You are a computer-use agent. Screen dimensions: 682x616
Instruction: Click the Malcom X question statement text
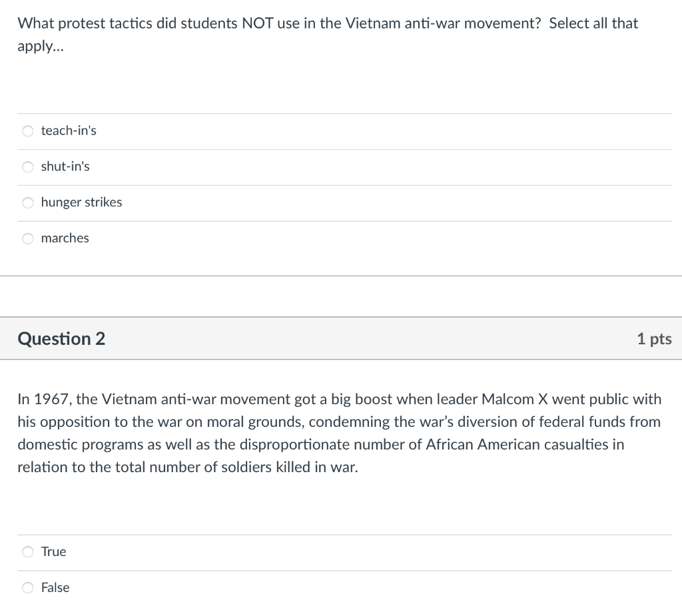tap(339, 433)
